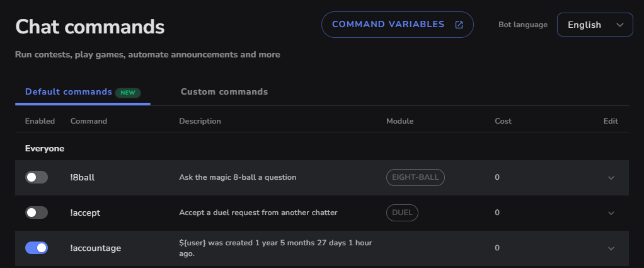Click the !accountage command name
The image size is (644, 268).
click(x=96, y=248)
